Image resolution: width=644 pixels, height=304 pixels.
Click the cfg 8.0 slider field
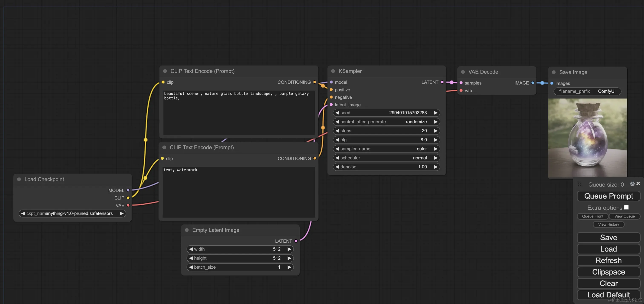tap(386, 140)
